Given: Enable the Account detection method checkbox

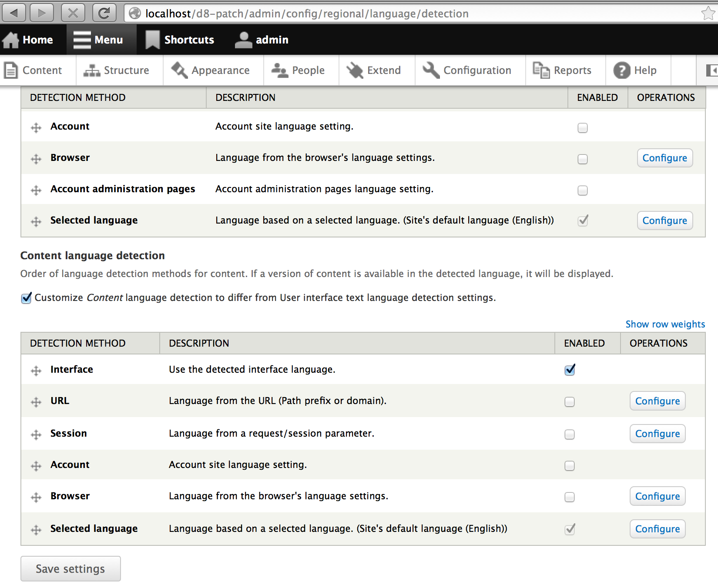Looking at the screenshot, I should 582,128.
